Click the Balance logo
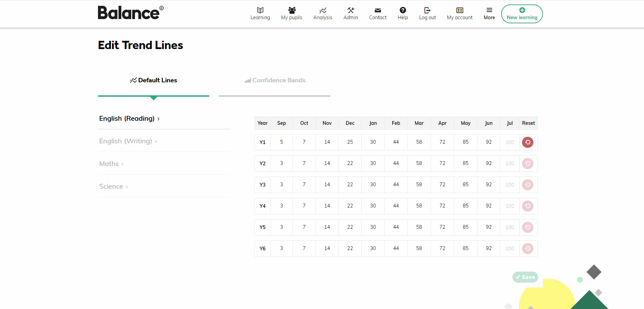 tap(131, 13)
